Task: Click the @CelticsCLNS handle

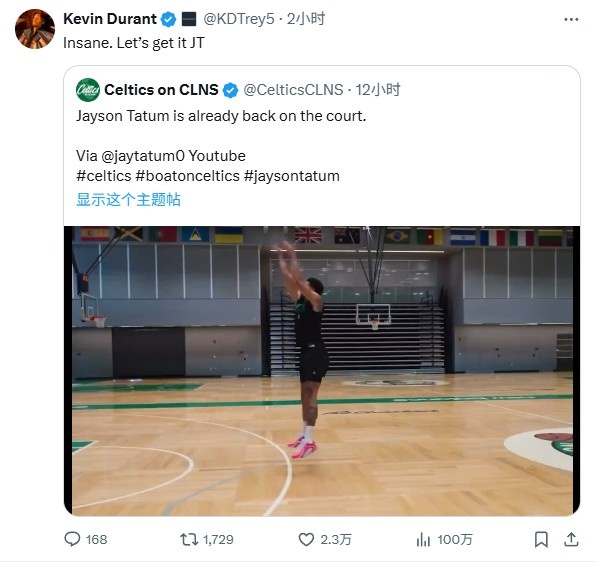Action: [x=293, y=90]
